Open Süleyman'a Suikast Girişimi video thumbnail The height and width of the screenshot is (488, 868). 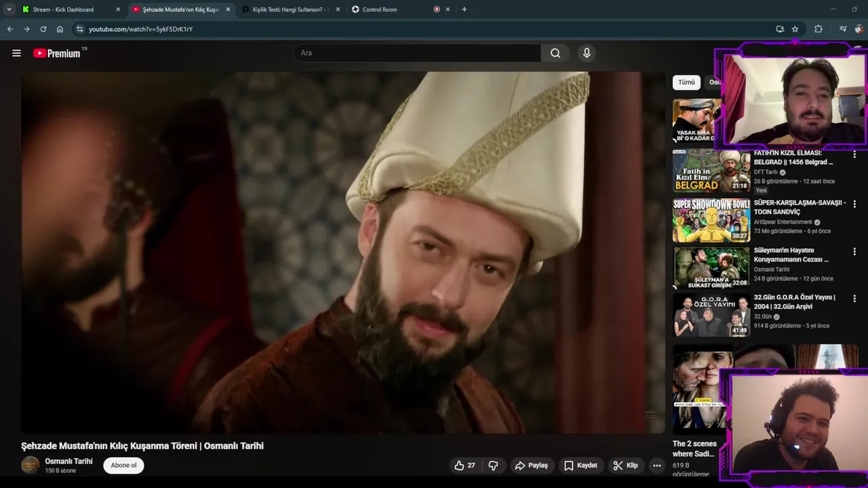711,268
